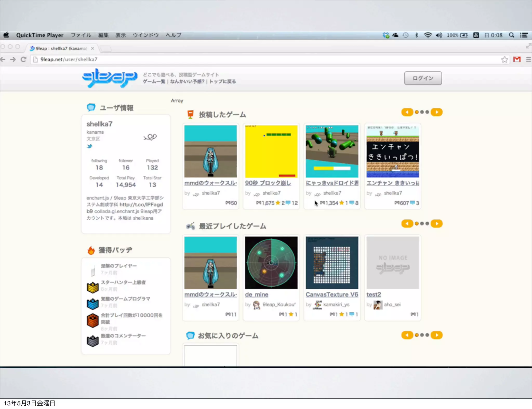Select first pagination dot in 投稿したゲーム
The image size is (532, 409).
(417, 112)
